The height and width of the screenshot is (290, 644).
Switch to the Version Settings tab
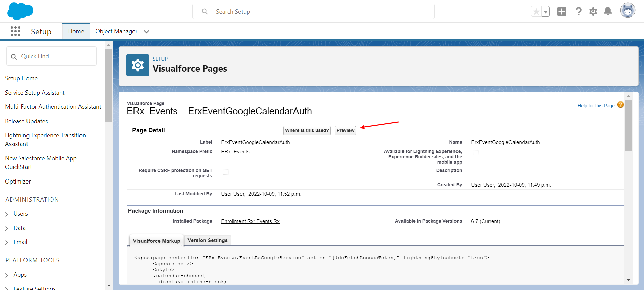click(207, 240)
